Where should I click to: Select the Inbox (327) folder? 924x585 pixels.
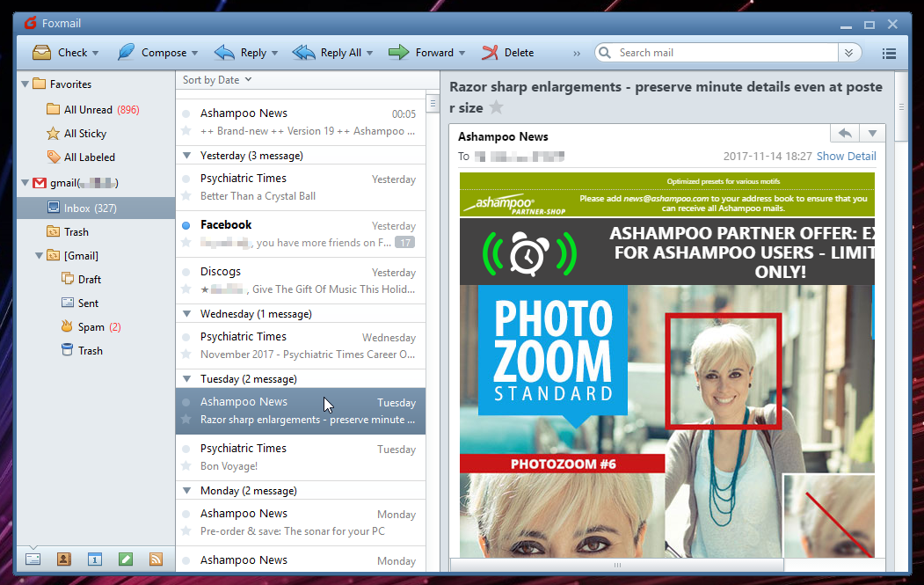(x=96, y=208)
